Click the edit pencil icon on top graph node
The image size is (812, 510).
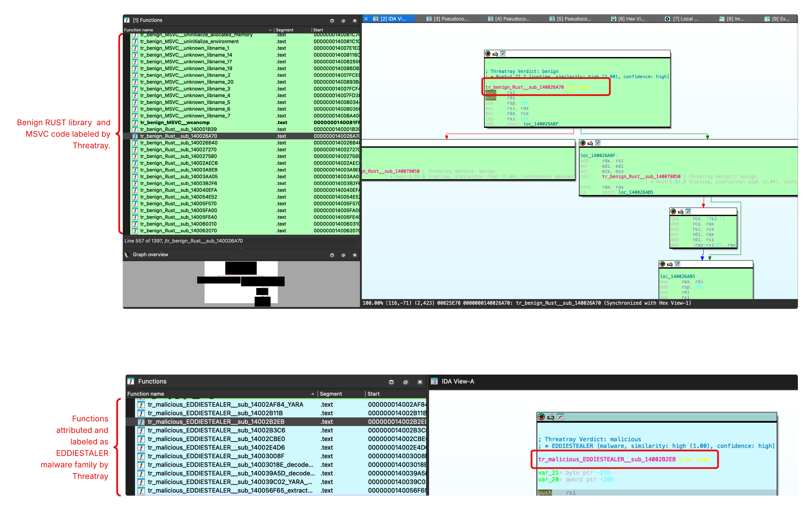[x=495, y=54]
